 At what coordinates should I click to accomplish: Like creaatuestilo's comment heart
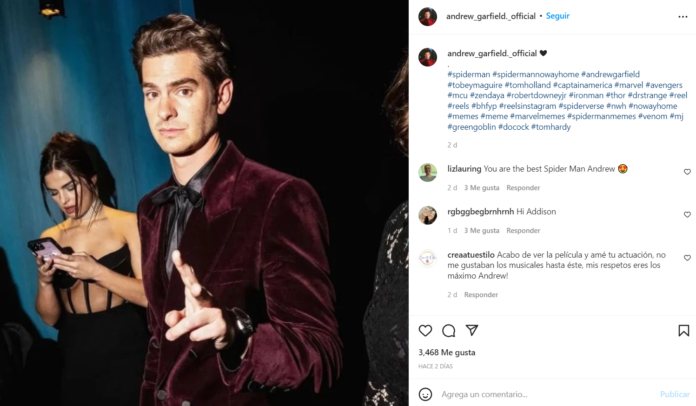(687, 258)
